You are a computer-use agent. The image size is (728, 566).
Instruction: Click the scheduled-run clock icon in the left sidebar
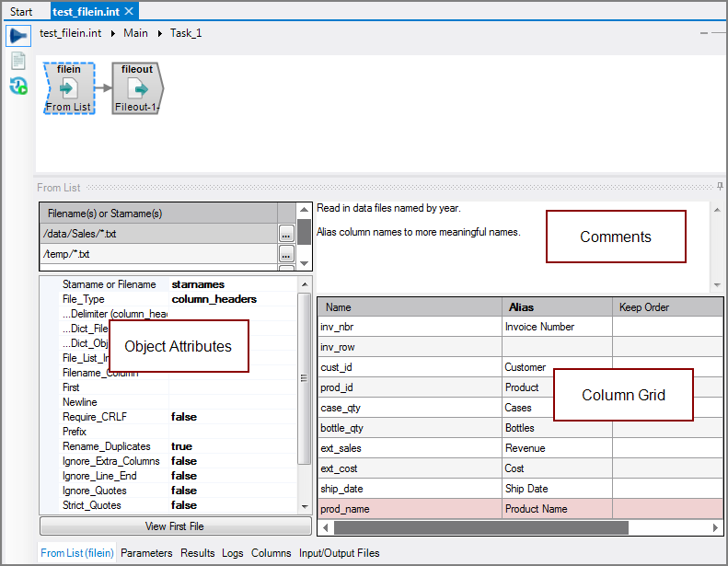pos(17,87)
